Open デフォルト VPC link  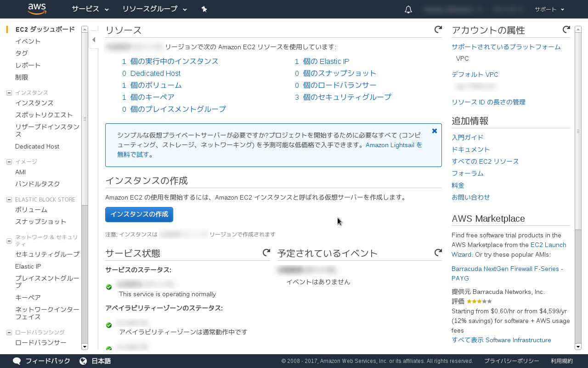point(475,75)
